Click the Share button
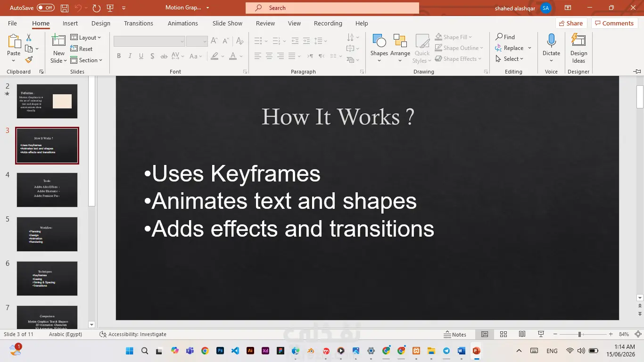Screen dimensions: 644x362 coord(570,23)
